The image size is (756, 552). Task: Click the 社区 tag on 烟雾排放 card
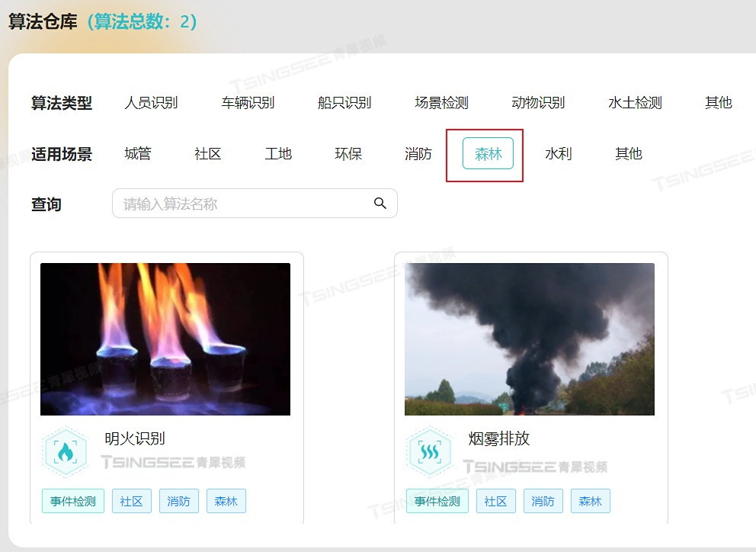click(496, 501)
